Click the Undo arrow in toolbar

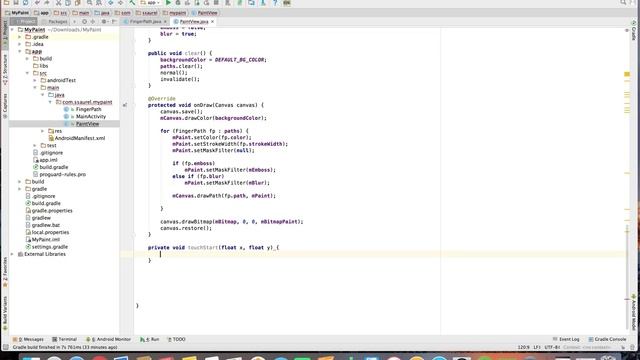click(x=37, y=2)
